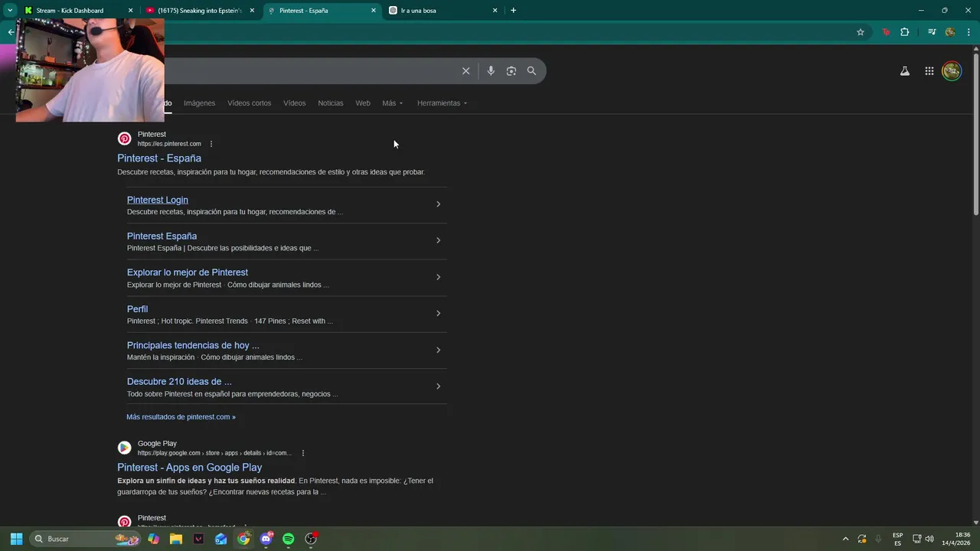Click the page vertical scrollbar thumb

(x=975, y=134)
